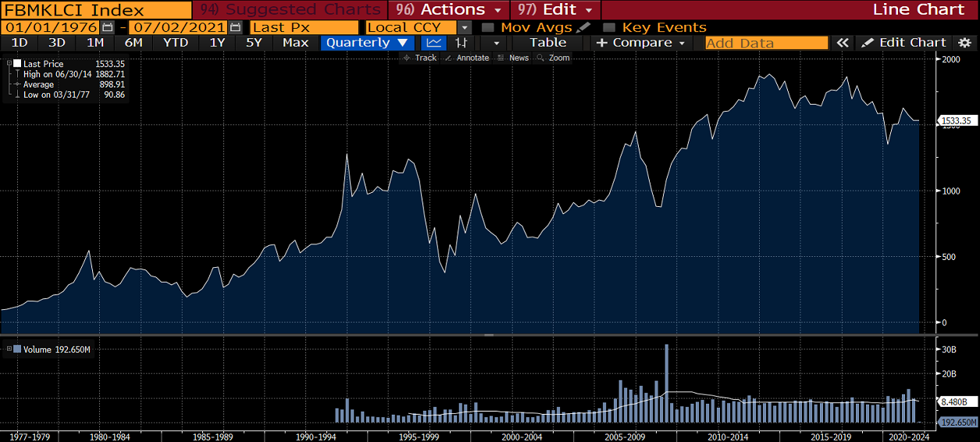Open the Quarterly periodicity dropdown
The image size is (980, 442).
click(x=367, y=43)
